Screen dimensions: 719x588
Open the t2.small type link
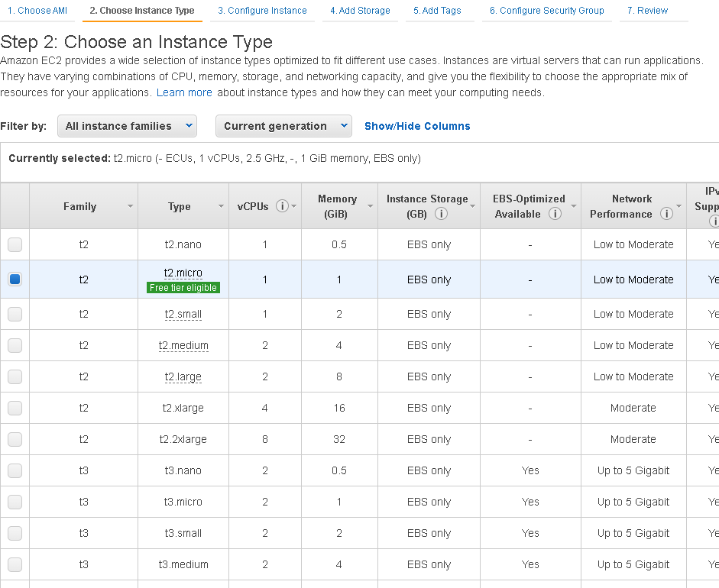coord(183,314)
